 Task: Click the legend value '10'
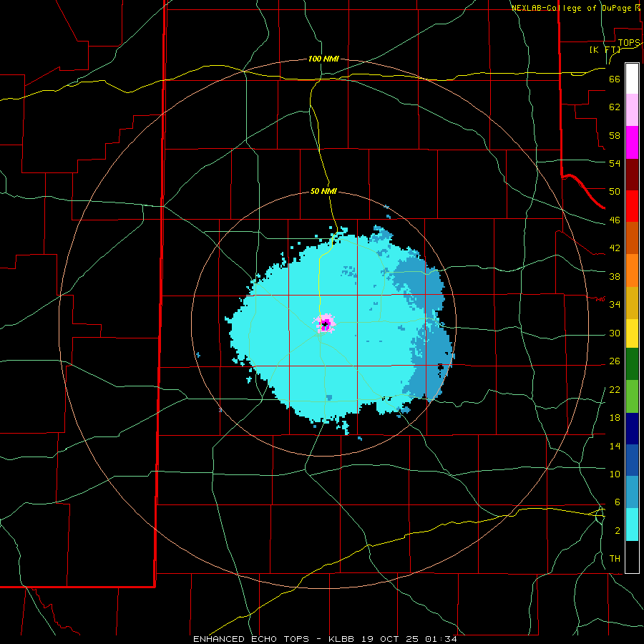point(615,474)
